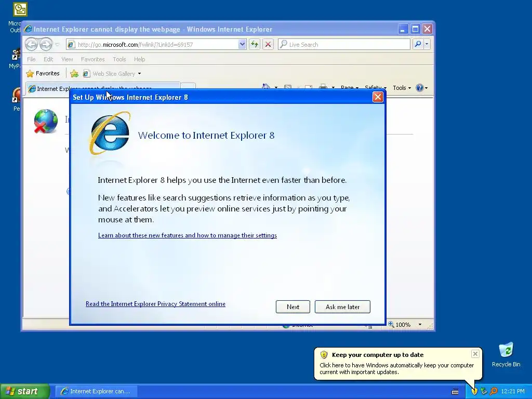Click the Search magnifier button
532x399 pixels.
[x=418, y=44]
